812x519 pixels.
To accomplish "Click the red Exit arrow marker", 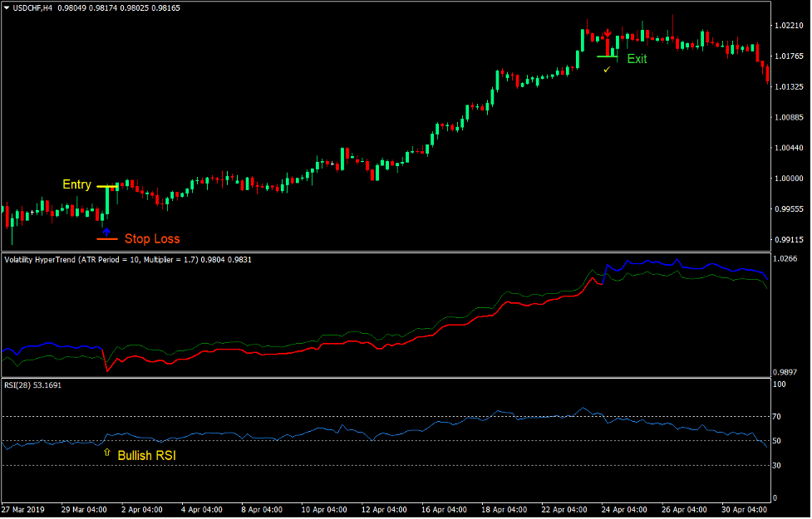I will point(608,33).
